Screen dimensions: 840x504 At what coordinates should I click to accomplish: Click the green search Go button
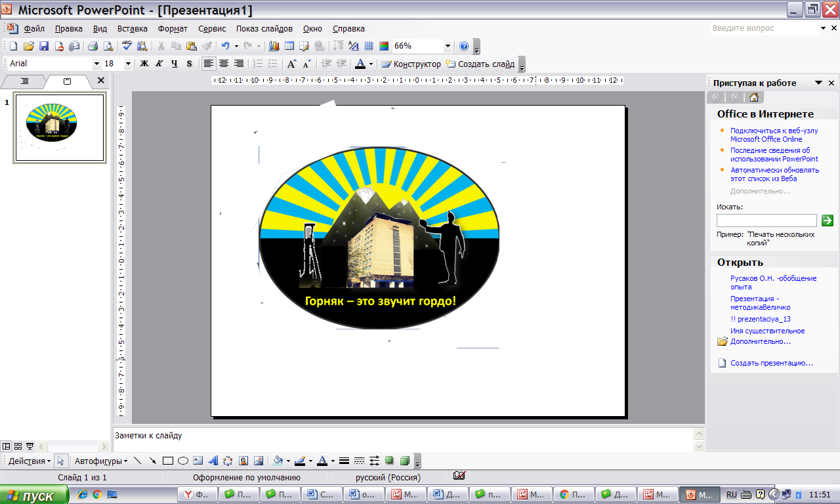[828, 220]
